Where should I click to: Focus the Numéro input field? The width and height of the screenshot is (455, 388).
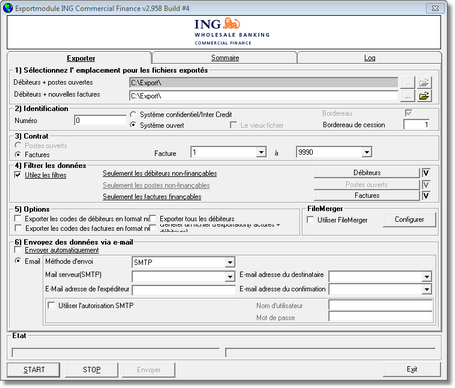[100, 120]
